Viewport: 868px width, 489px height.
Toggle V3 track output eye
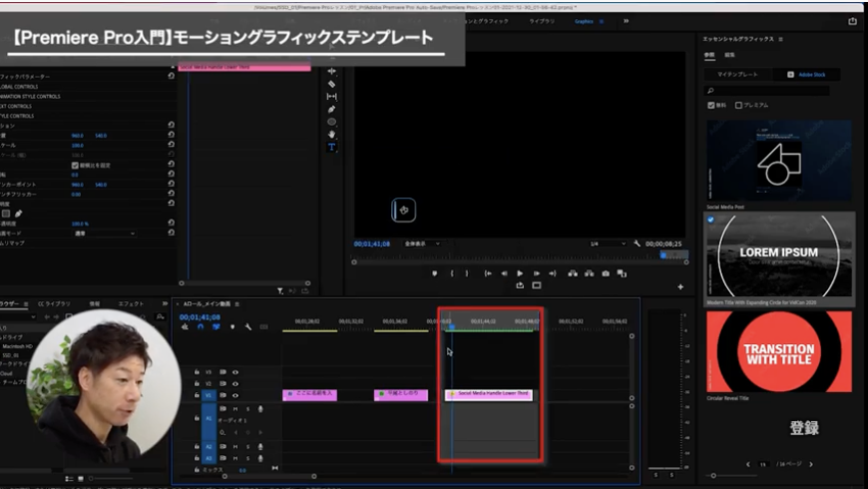[235, 372]
